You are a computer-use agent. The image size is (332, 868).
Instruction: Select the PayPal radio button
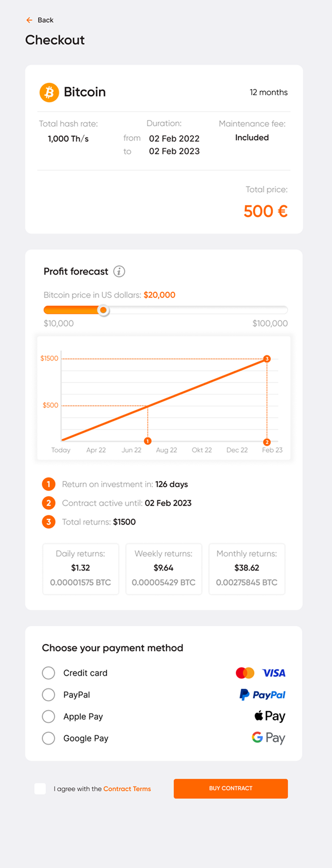coord(48,695)
